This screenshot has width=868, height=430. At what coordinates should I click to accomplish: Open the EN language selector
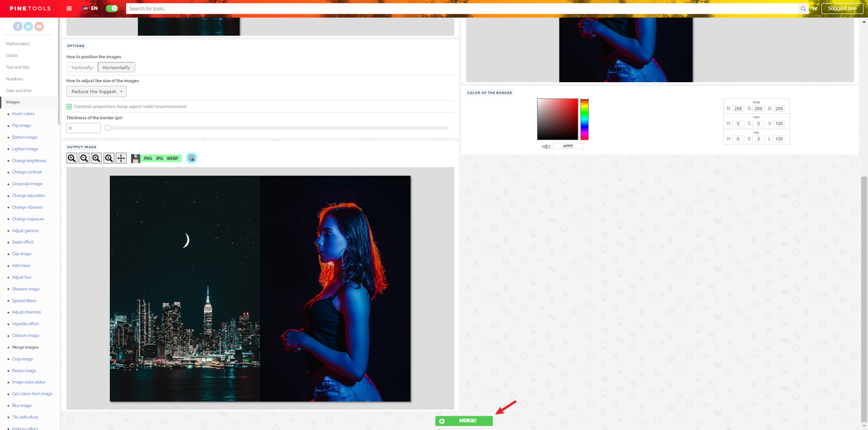click(90, 8)
